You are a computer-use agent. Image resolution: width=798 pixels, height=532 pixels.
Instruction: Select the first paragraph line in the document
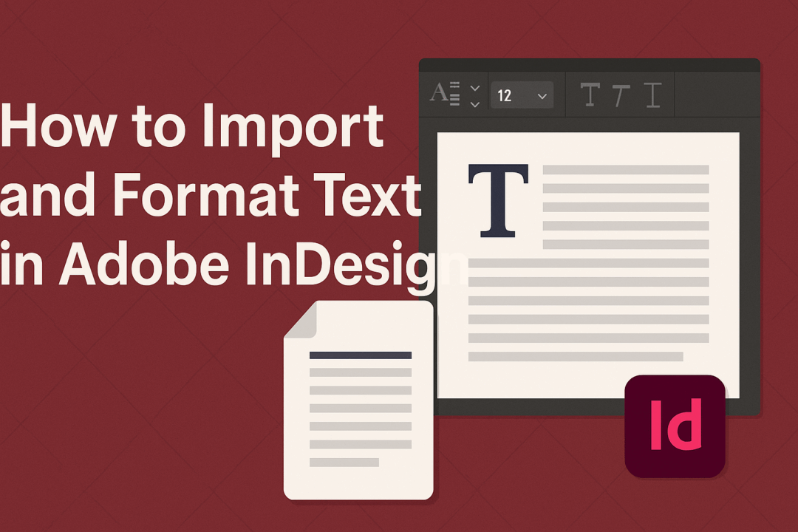click(x=624, y=171)
